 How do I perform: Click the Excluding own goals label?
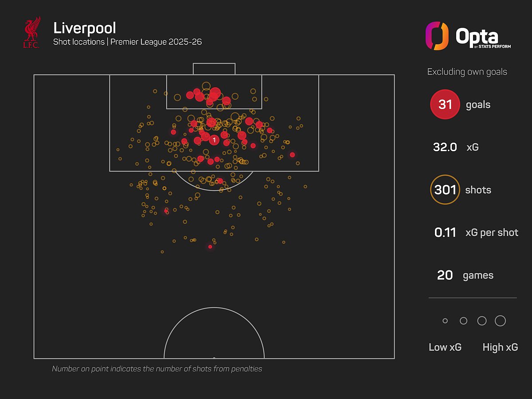point(467,72)
